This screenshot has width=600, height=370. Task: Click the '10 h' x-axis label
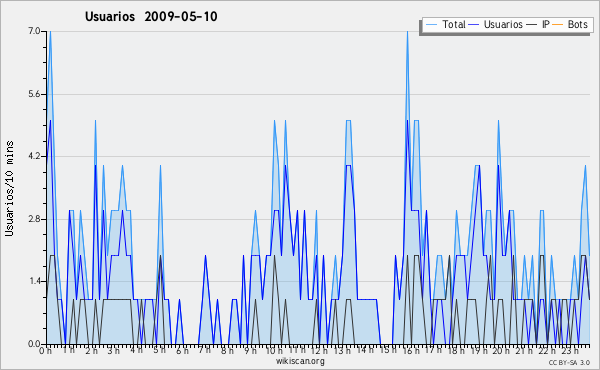pyautogui.click(x=274, y=351)
